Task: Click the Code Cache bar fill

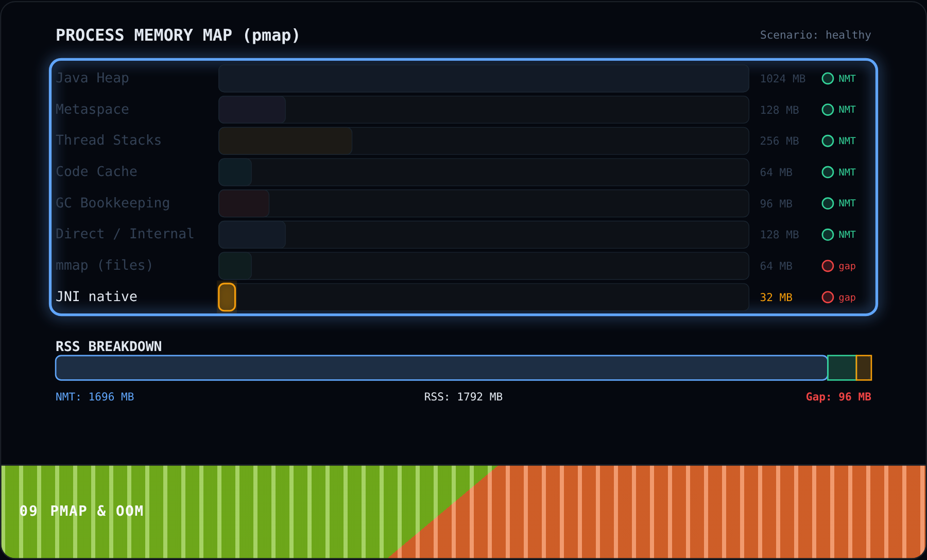Action: [235, 172]
